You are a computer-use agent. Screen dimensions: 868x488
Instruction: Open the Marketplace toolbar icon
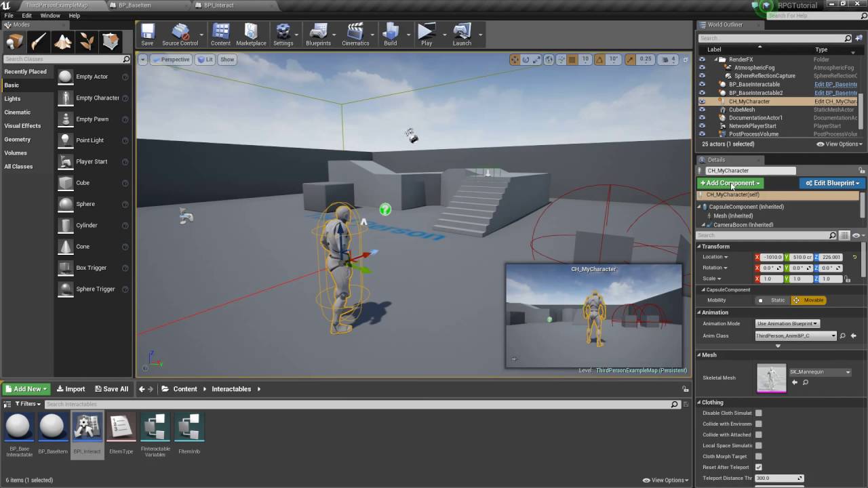[251, 34]
